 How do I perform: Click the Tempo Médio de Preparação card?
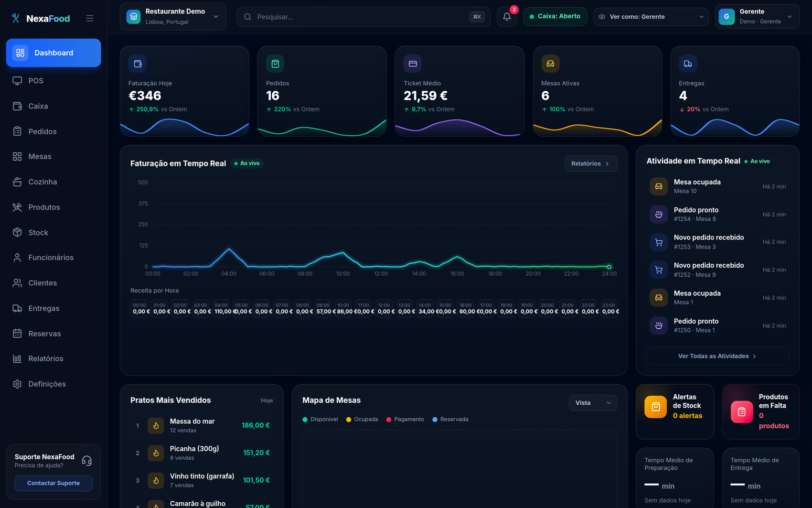pyautogui.click(x=674, y=478)
